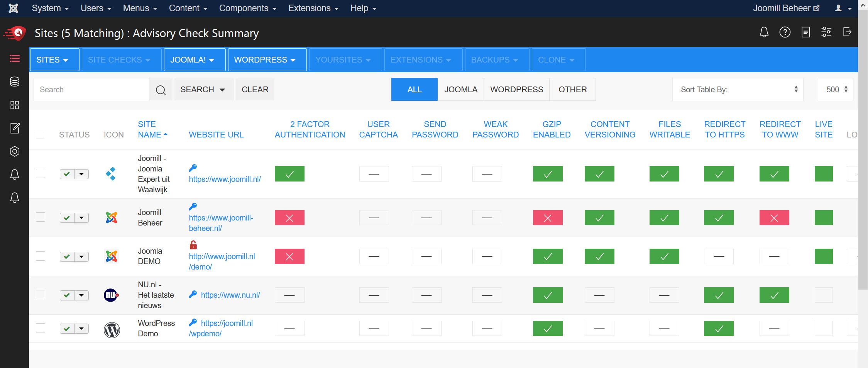Viewport: 868px width, 368px height.
Task: Expand the Sort Table By dropdown
Action: click(738, 90)
